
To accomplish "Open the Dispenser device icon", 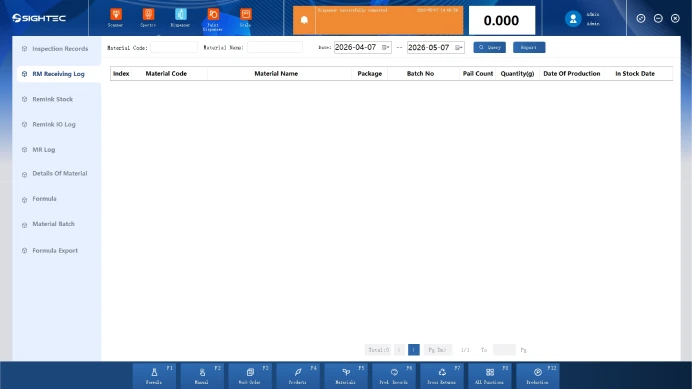I will click(181, 18).
